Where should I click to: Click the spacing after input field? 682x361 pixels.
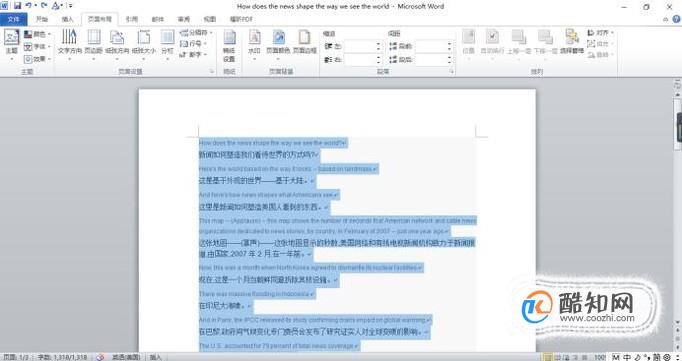coord(431,60)
